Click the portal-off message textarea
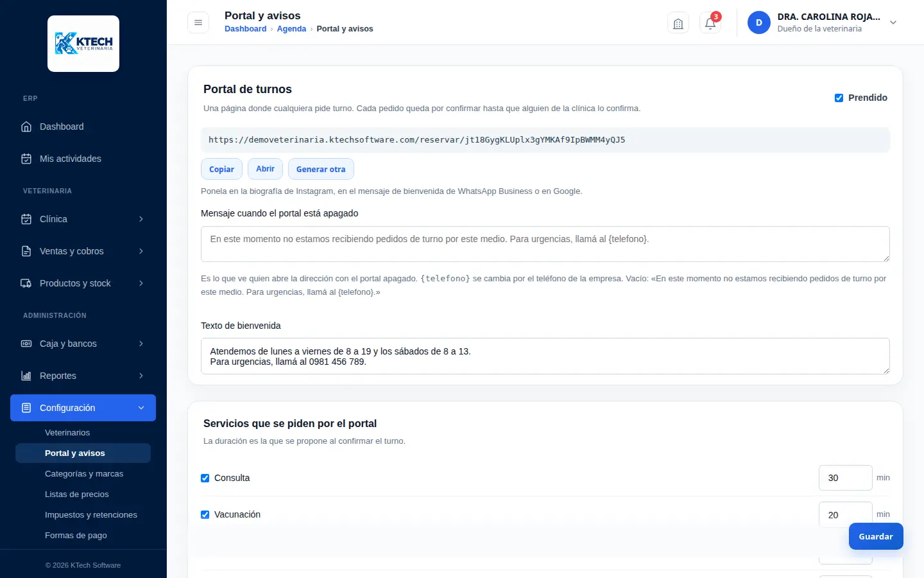The image size is (924, 578). click(x=545, y=244)
